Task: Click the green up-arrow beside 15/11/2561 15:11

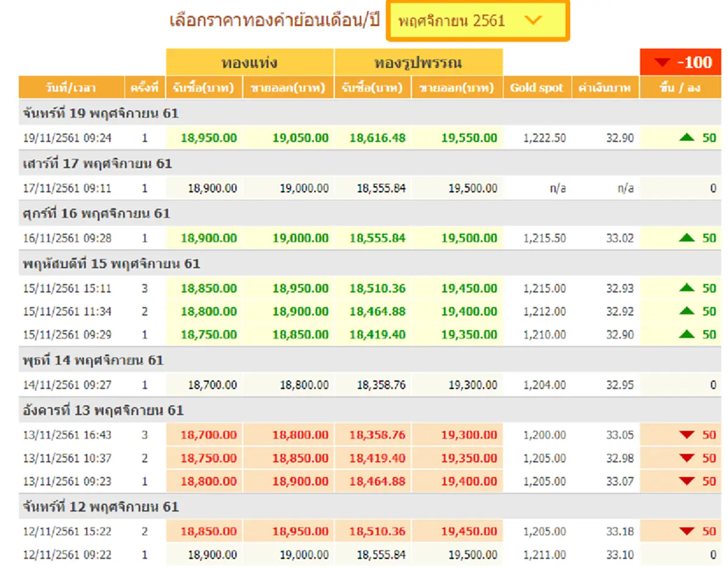Action: tap(686, 288)
